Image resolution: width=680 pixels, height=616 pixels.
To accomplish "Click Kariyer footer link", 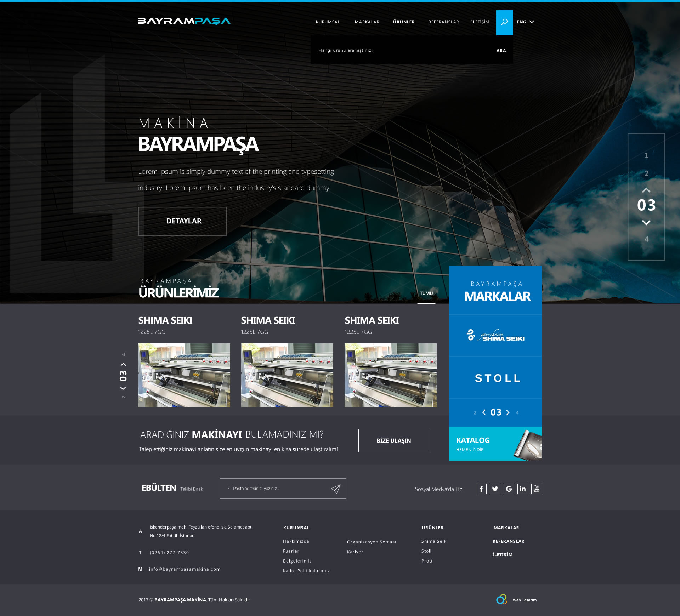I will [x=355, y=552].
